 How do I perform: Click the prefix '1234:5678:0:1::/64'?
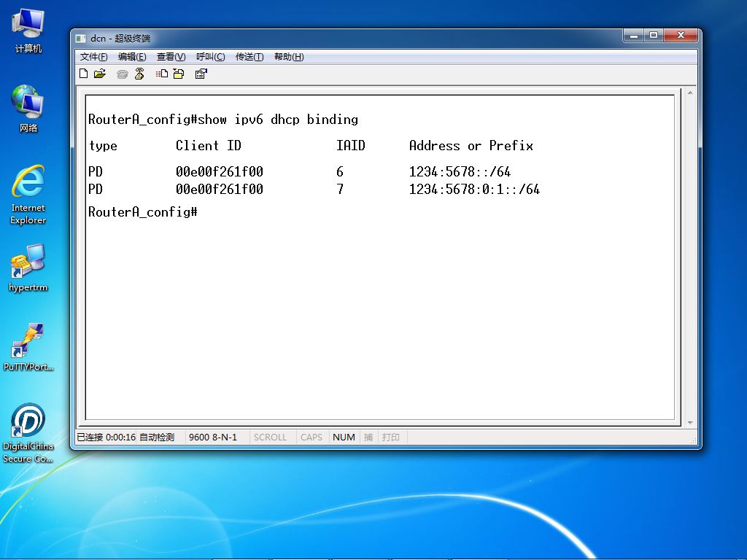pos(474,189)
